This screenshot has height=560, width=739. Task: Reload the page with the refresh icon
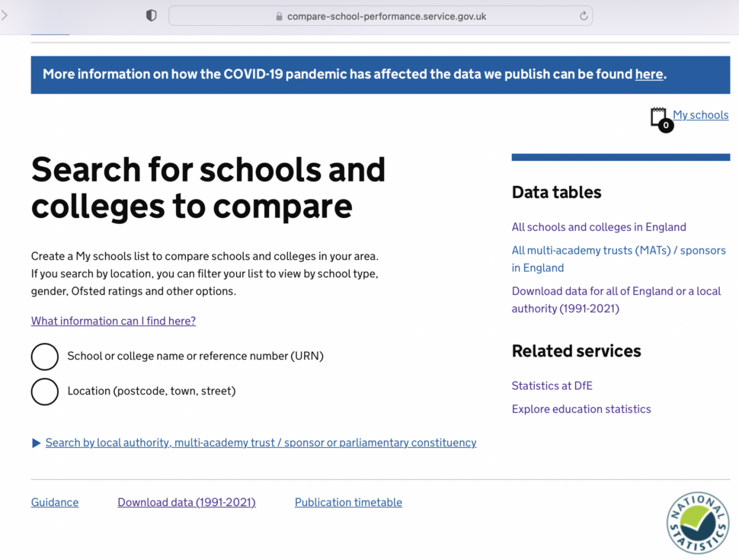pyautogui.click(x=584, y=15)
